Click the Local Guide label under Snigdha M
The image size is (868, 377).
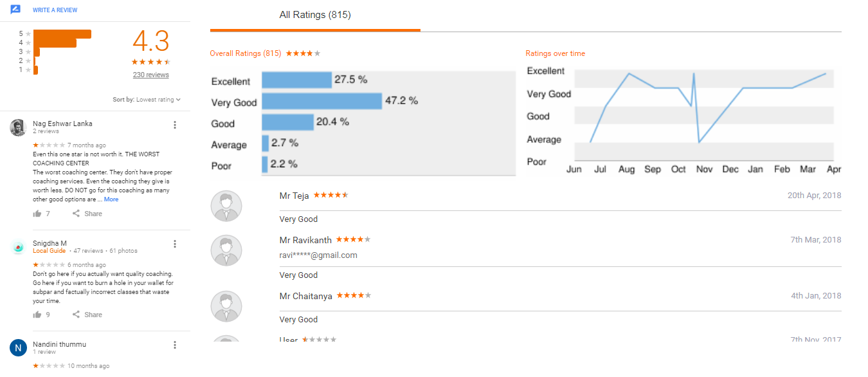pyautogui.click(x=50, y=251)
